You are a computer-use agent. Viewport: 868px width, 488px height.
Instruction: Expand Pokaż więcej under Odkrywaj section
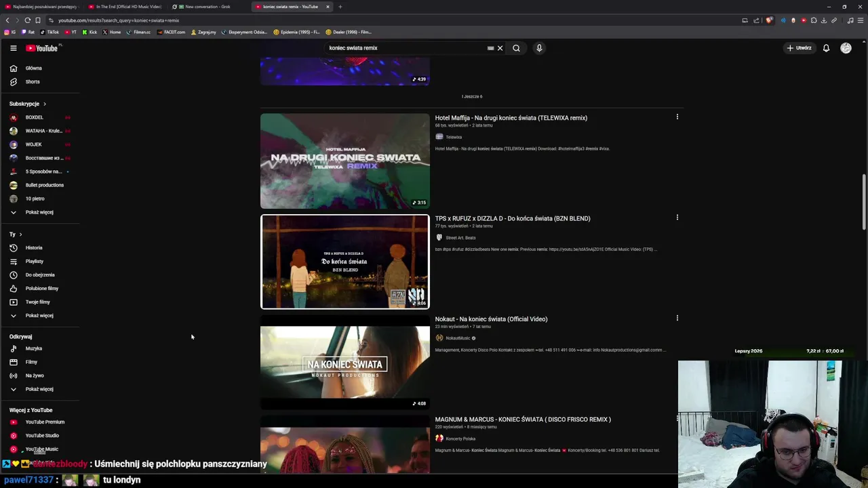pyautogui.click(x=39, y=389)
